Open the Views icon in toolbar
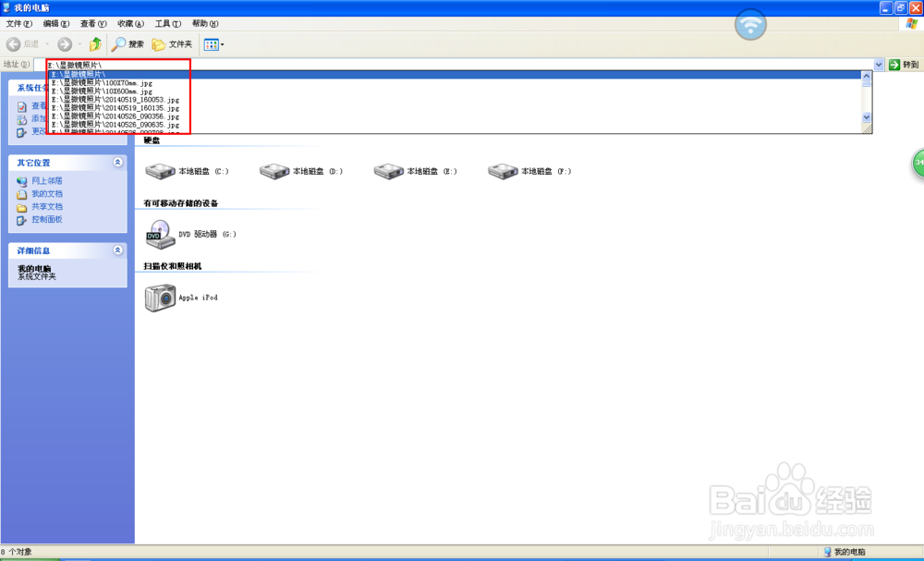This screenshot has width=924, height=561. (x=211, y=44)
